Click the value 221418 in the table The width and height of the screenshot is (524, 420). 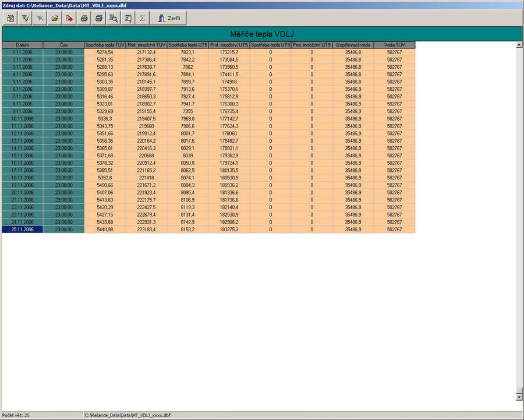[146, 178]
